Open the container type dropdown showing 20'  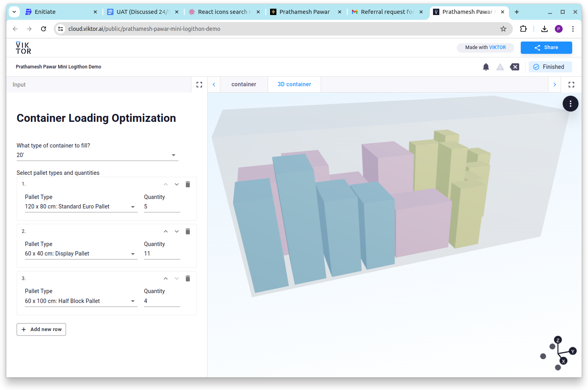[97, 155]
